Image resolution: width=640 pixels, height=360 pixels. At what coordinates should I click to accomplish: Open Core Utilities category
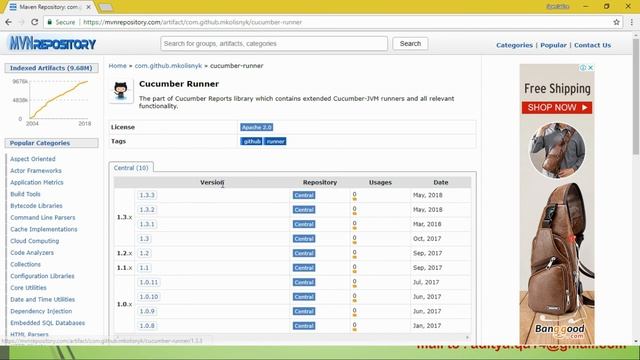pos(28,288)
